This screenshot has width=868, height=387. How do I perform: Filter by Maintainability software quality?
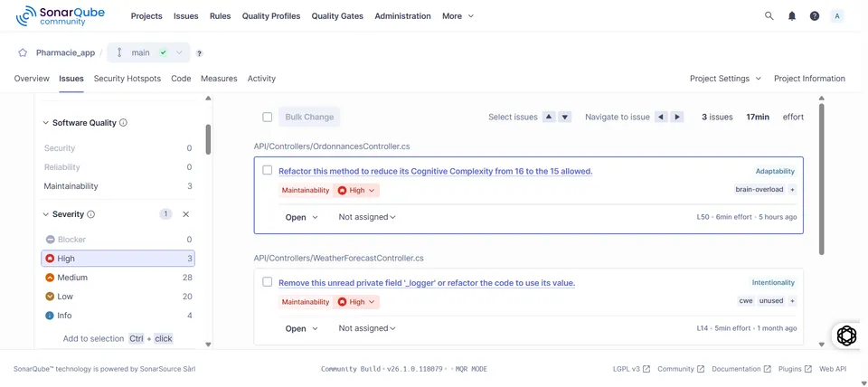click(118, 186)
